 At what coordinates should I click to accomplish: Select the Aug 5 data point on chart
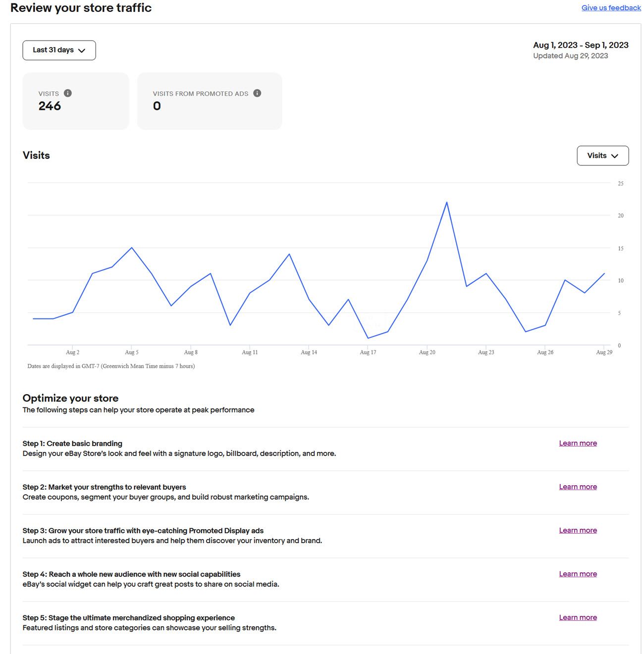[x=131, y=248]
